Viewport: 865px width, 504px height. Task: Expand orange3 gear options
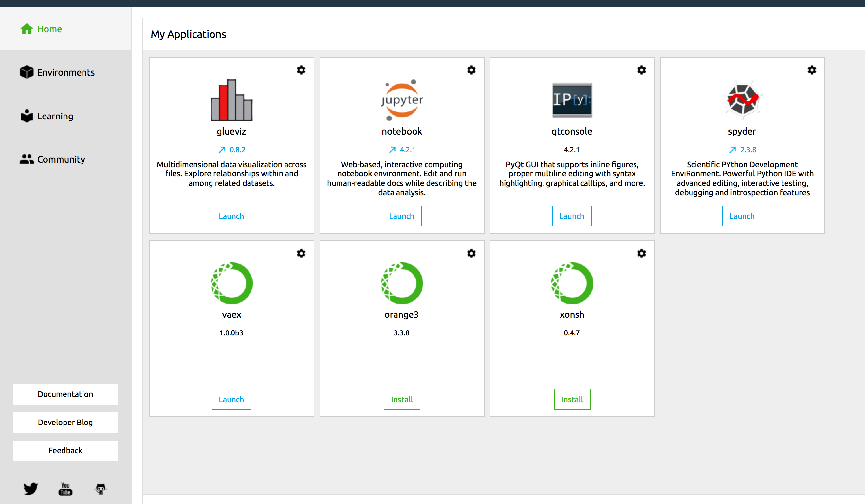pyautogui.click(x=471, y=253)
